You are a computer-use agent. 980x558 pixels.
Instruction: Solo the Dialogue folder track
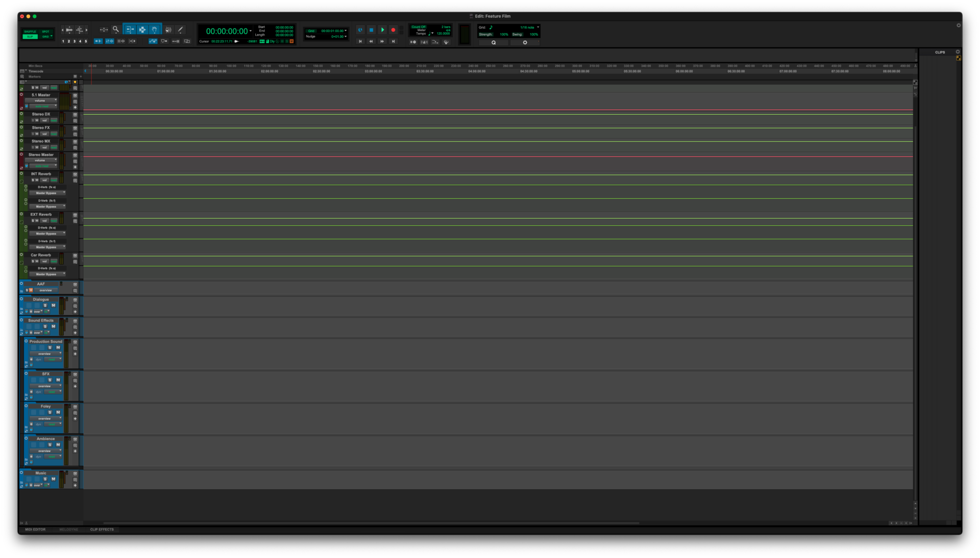45,305
